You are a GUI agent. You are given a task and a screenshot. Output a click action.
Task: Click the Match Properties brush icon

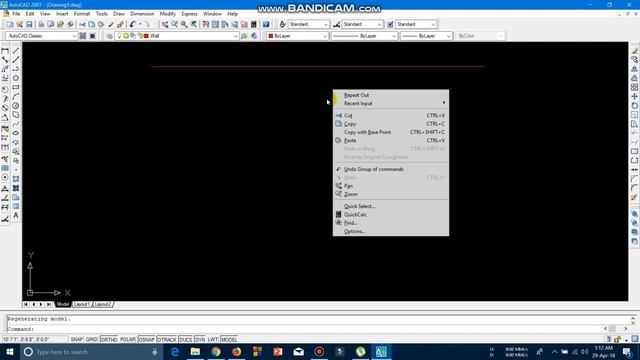pos(111,24)
